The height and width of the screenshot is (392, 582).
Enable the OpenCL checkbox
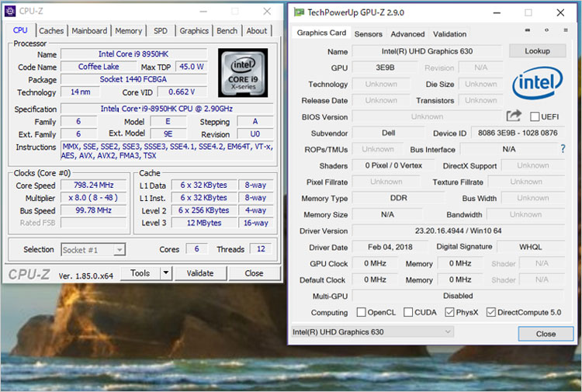(x=361, y=312)
